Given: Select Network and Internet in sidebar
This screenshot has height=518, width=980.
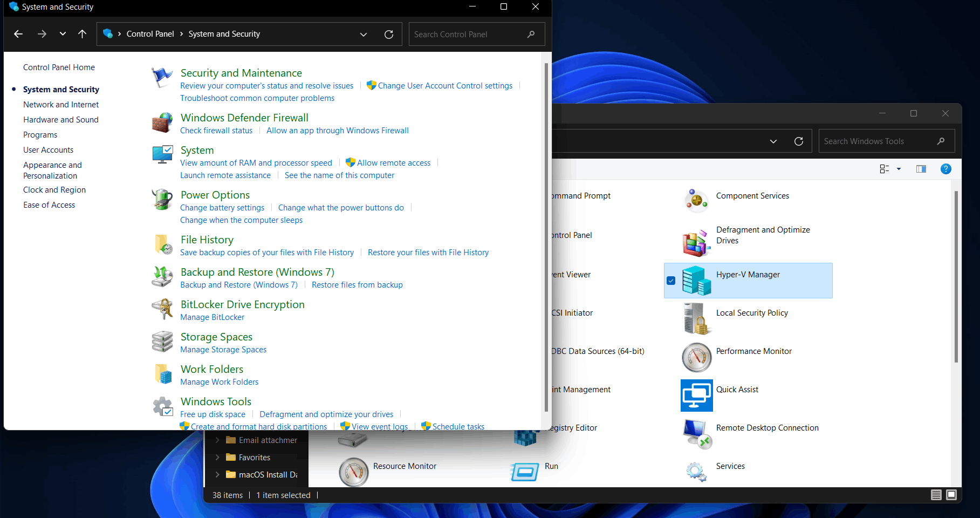Looking at the screenshot, I should point(61,105).
